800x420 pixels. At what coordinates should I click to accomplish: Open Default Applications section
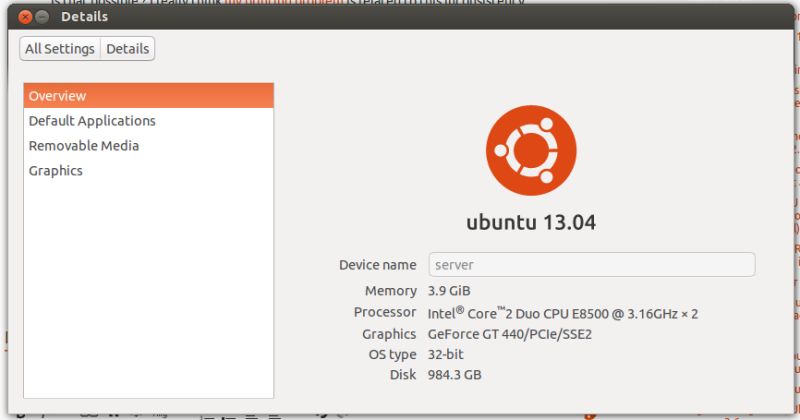coord(148,121)
